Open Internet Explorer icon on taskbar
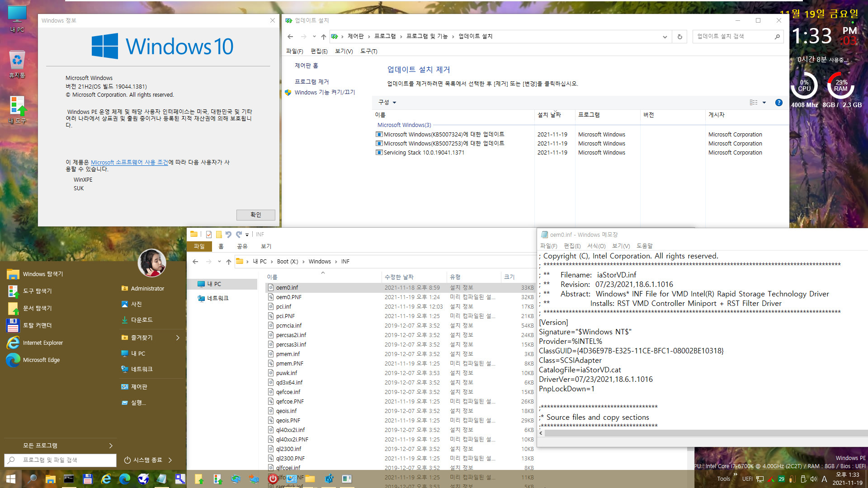Image resolution: width=868 pixels, height=488 pixels. point(106,479)
